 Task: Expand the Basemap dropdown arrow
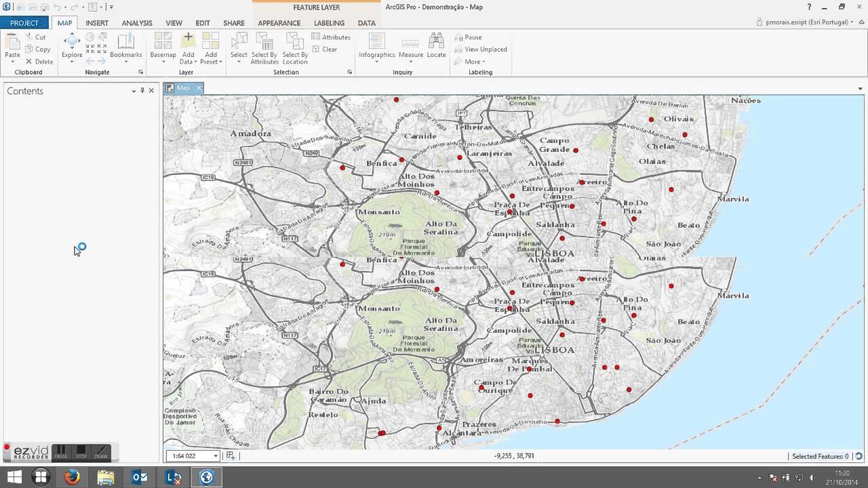coord(163,62)
